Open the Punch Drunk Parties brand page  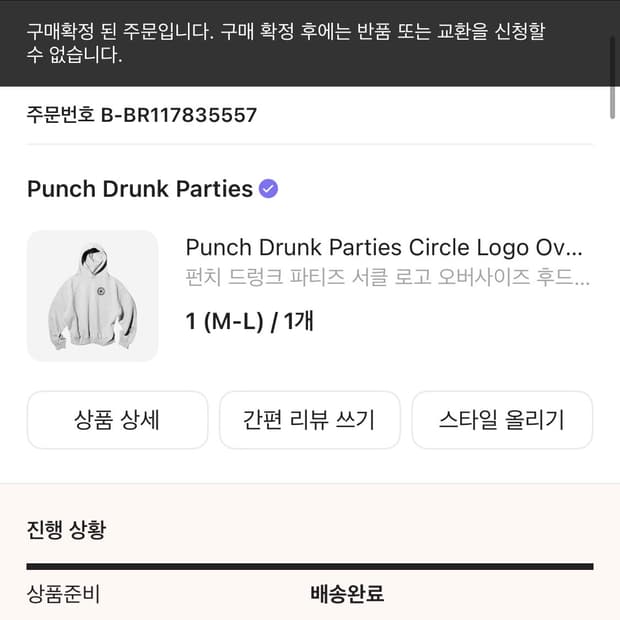(x=139, y=189)
